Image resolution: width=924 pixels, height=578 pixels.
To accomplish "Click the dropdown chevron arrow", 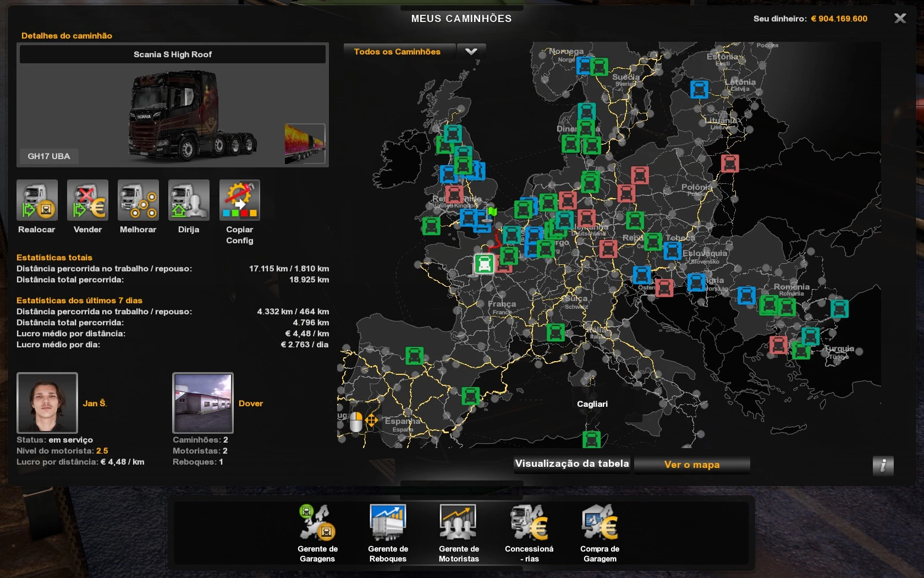I will [x=471, y=52].
